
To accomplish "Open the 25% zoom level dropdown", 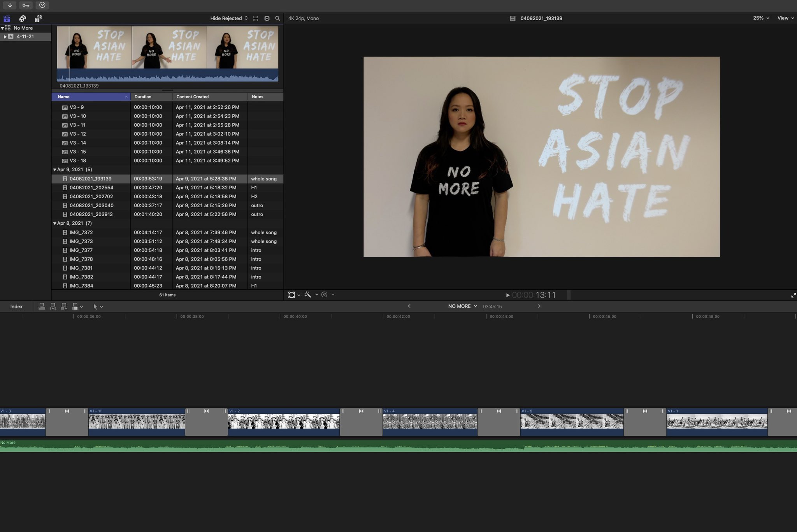I will [760, 18].
